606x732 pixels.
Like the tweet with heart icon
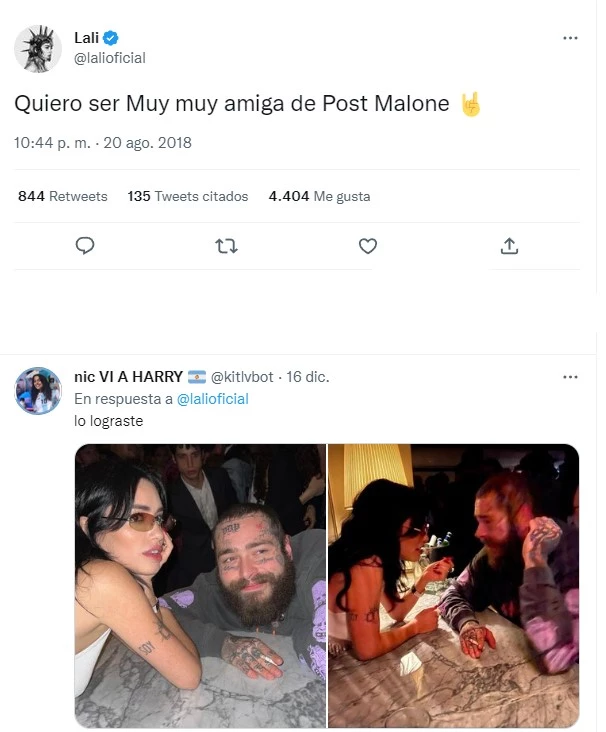coord(367,245)
